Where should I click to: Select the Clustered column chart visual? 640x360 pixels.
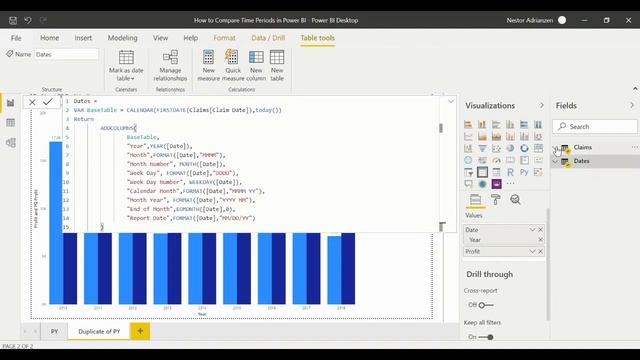[510, 124]
